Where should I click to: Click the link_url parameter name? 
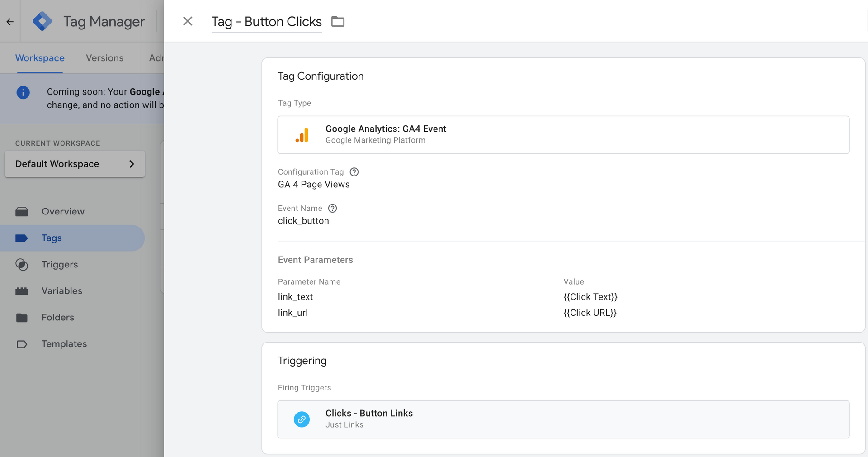(292, 313)
